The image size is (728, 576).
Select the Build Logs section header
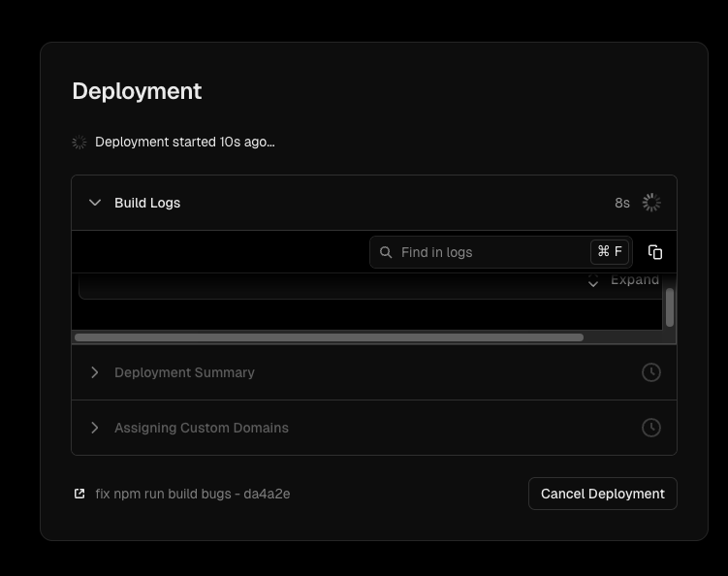click(147, 203)
